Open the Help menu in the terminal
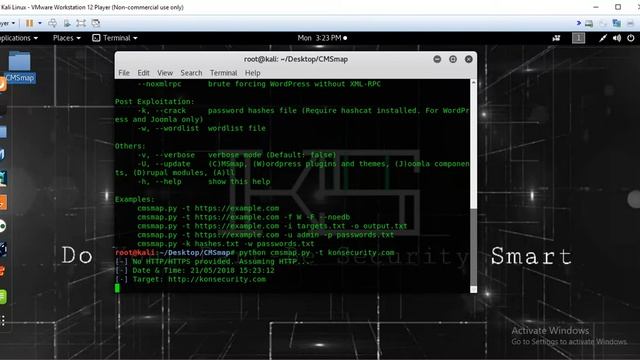This screenshot has width=640, height=360. pyautogui.click(x=252, y=73)
